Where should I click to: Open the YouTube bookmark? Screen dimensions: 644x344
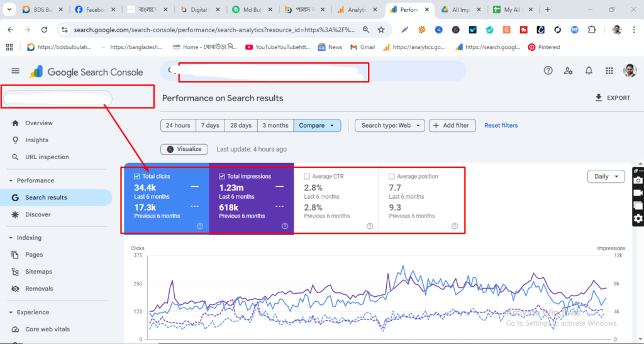[x=277, y=47]
